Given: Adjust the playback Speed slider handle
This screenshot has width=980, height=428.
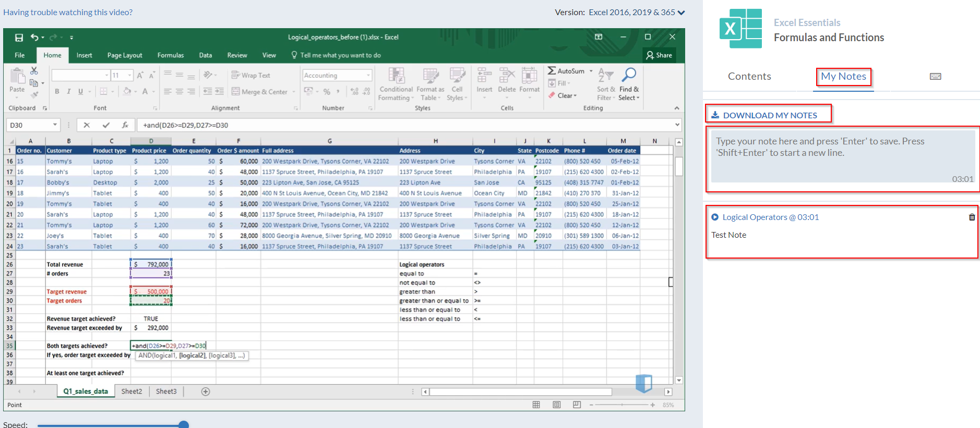Looking at the screenshot, I should [184, 425].
